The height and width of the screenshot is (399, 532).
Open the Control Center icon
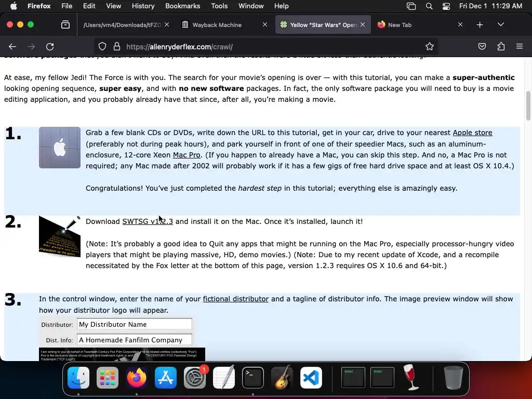tap(446, 6)
